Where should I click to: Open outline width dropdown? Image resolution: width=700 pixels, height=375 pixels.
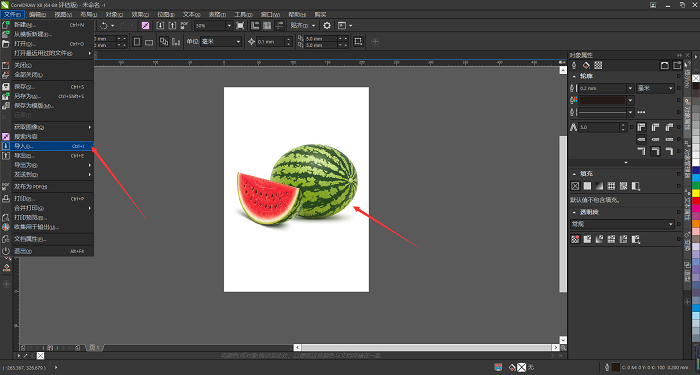pos(630,88)
